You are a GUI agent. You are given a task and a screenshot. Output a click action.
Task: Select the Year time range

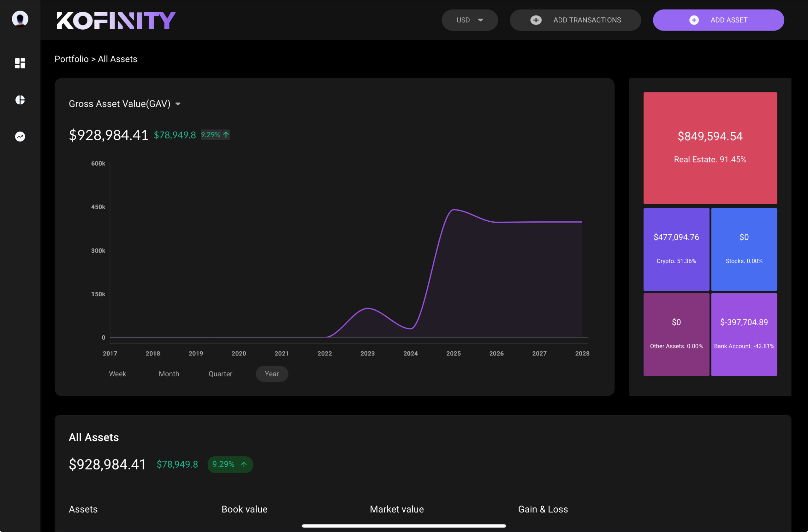(272, 374)
